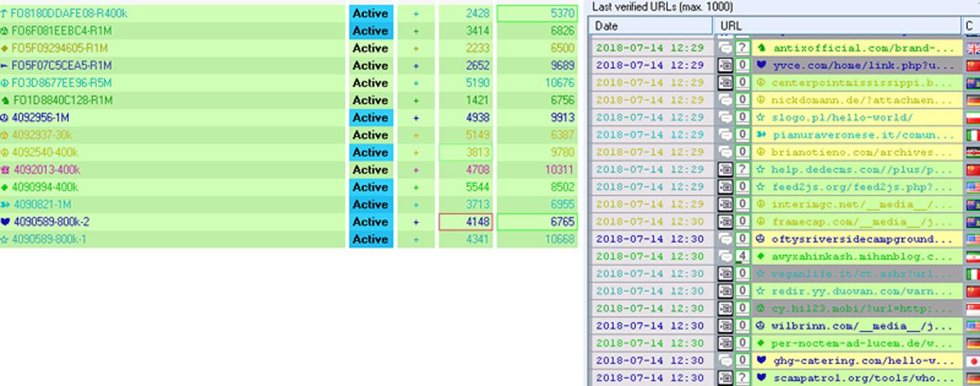This screenshot has width=980, height=386.
Task: Toggle Active status of project 4090994-400k
Action: [370, 187]
